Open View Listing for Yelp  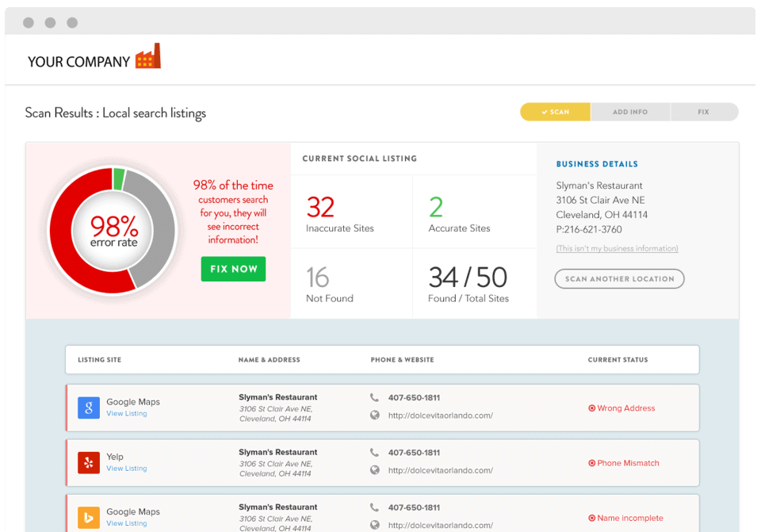127,469
